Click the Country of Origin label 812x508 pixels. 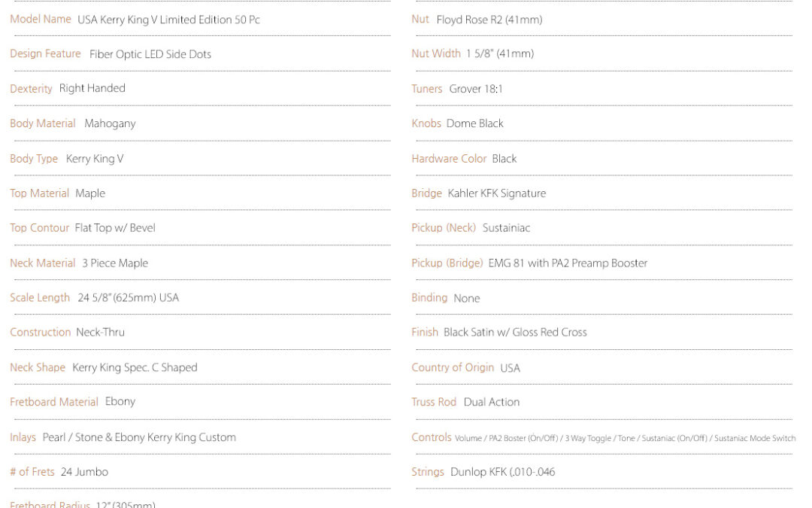[x=453, y=367]
